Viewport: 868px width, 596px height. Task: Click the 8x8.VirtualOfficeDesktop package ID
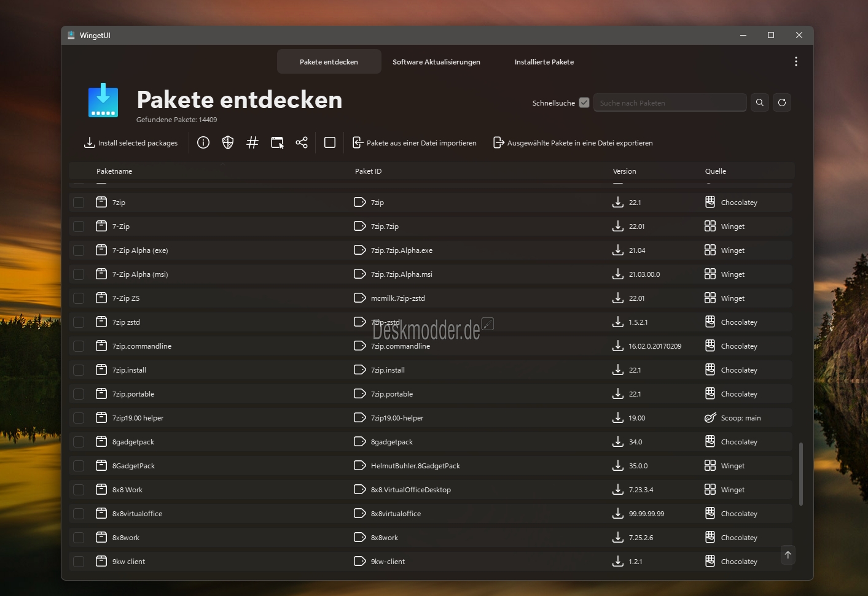coord(411,490)
